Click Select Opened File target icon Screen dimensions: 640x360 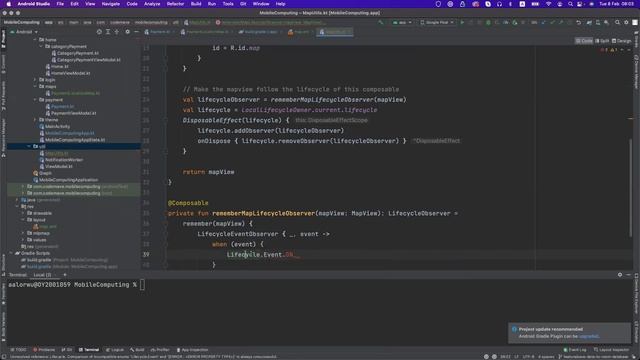point(99,32)
